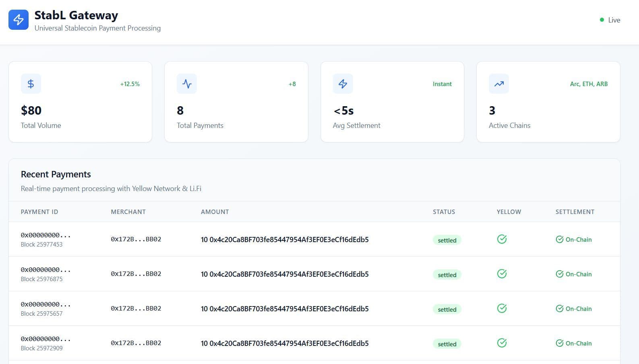Image resolution: width=639 pixels, height=364 pixels.
Task: Click the lightning icon on Avg Settlement card
Action: [x=343, y=84]
